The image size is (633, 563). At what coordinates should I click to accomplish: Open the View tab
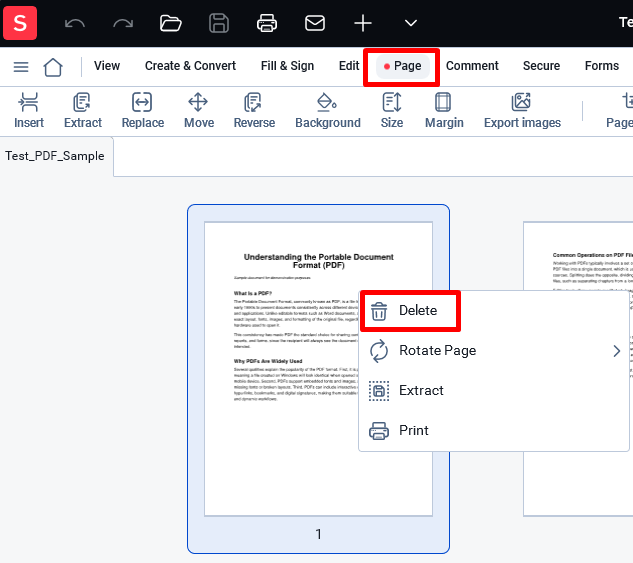click(x=107, y=66)
